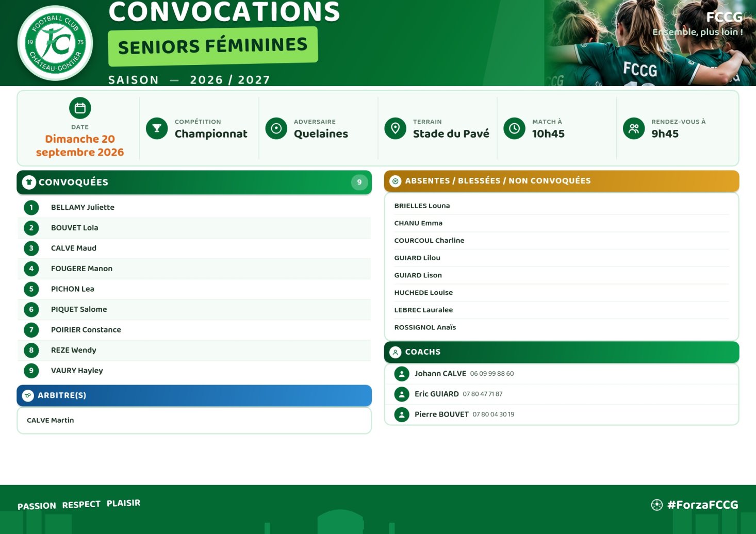Click the count badge 9 in Convoquées

[359, 182]
